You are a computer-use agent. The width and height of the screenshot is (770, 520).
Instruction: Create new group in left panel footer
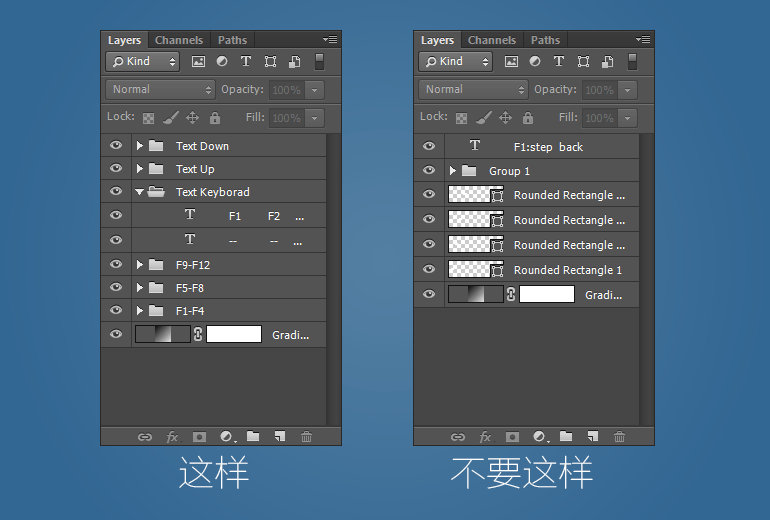[253, 436]
